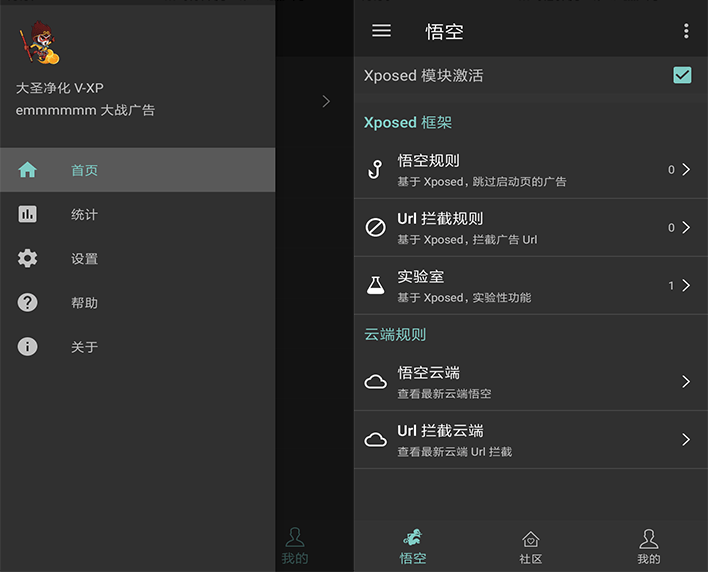The image size is (708, 572).
Task: Click the chevron arrow beside the drawer panel
Action: (326, 102)
